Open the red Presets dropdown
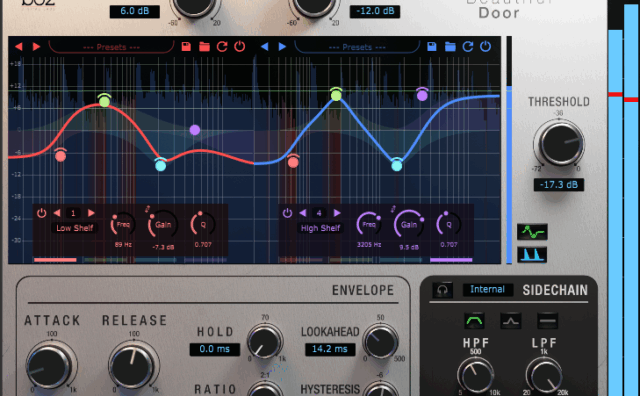640x396 pixels. tap(111, 47)
